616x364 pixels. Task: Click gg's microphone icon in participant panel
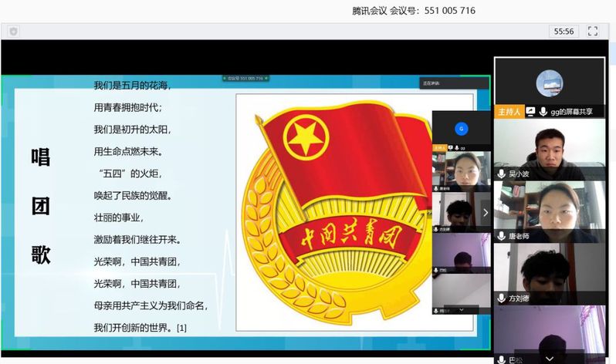(x=543, y=112)
